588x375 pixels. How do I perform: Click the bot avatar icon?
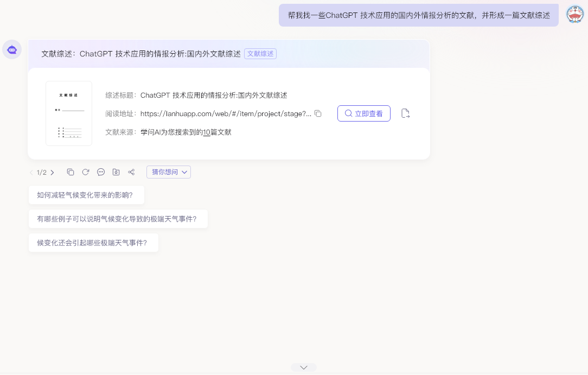[x=12, y=49]
